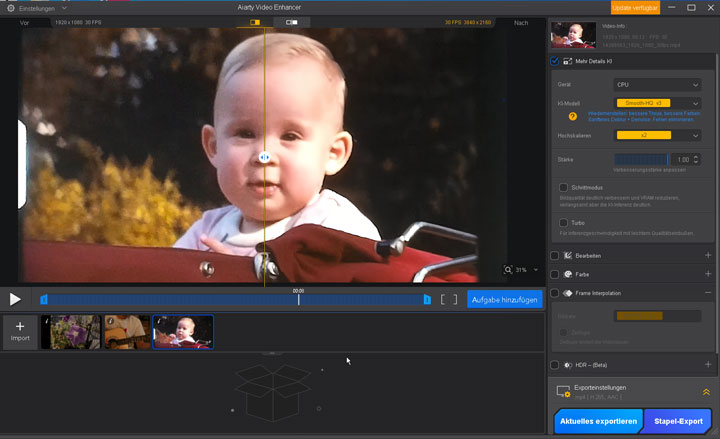This screenshot has height=439, width=720.
Task: Click the yellow help question mark icon
Action: (573, 116)
